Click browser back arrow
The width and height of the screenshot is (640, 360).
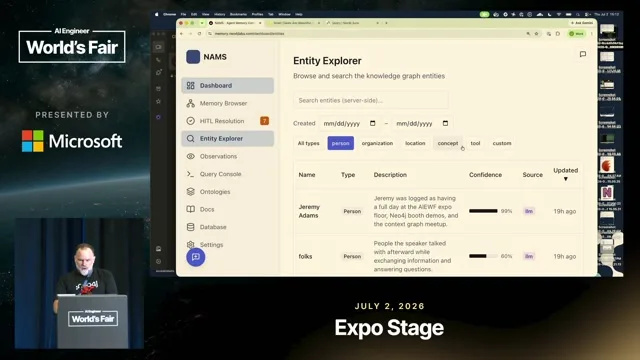[182, 33]
